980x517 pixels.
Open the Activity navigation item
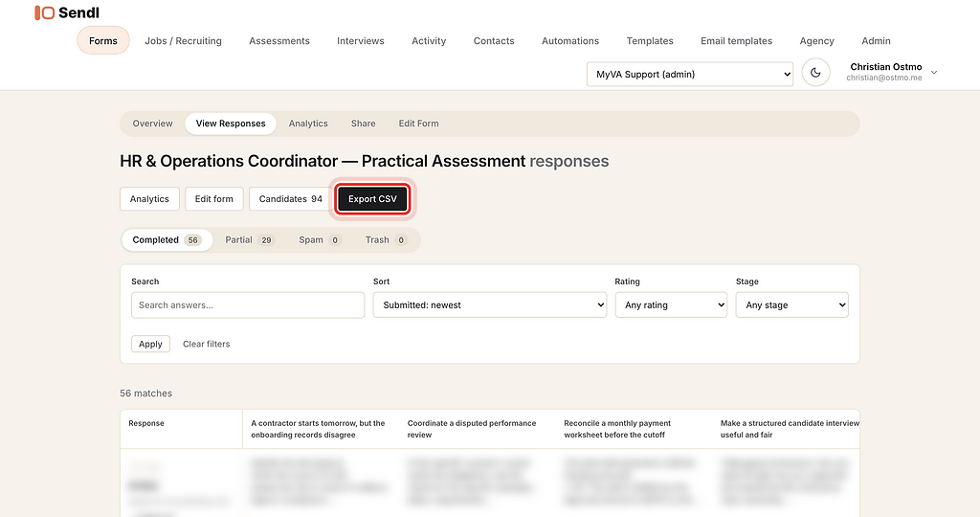click(x=429, y=40)
